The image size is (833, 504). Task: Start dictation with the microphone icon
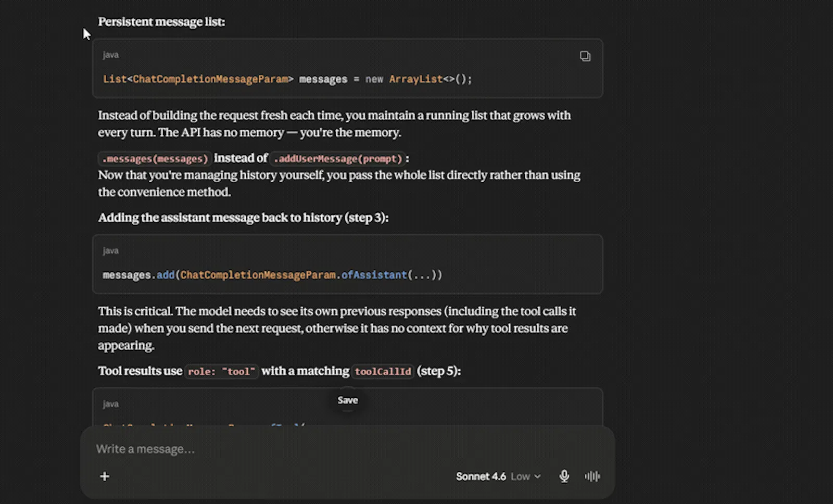(564, 476)
